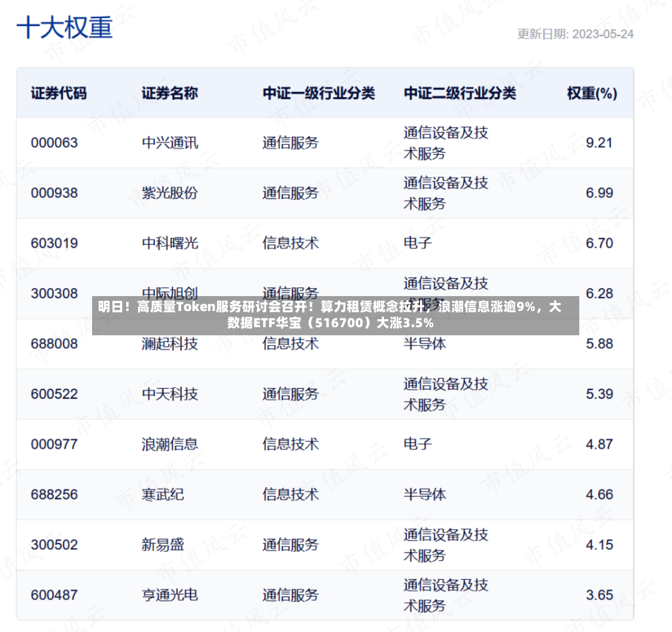Select security code 603019
This screenshot has width=672, height=632.
coord(54,243)
